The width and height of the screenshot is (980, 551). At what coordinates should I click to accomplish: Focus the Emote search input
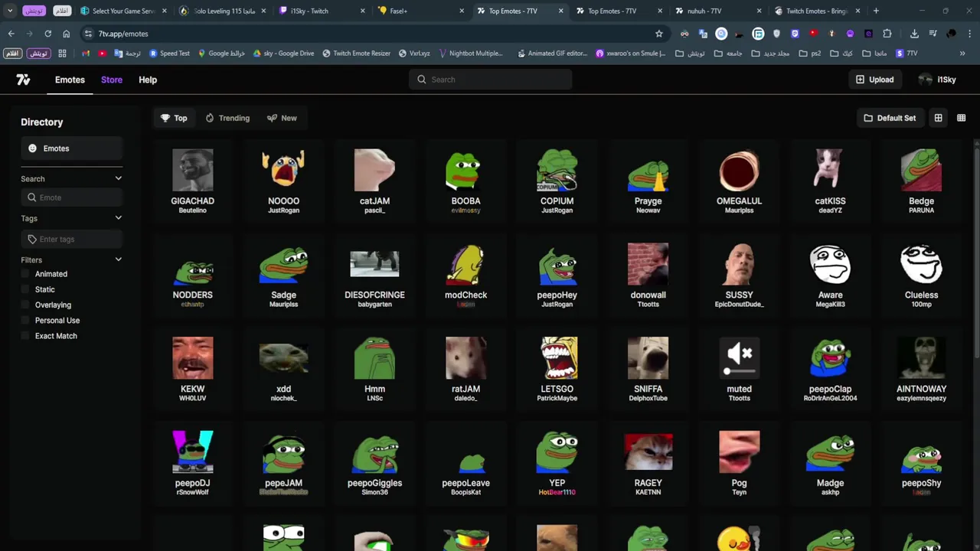point(71,197)
